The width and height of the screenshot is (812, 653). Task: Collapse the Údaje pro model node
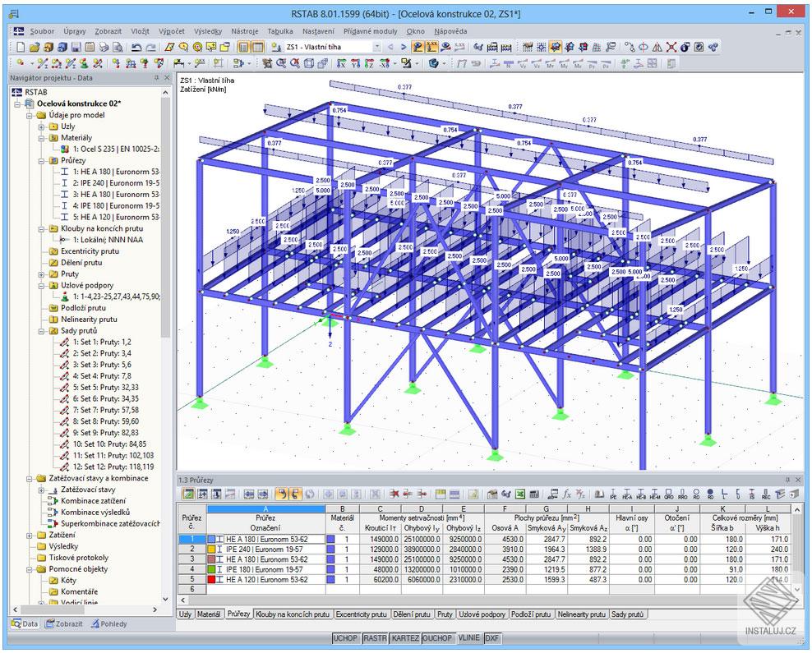[30, 115]
